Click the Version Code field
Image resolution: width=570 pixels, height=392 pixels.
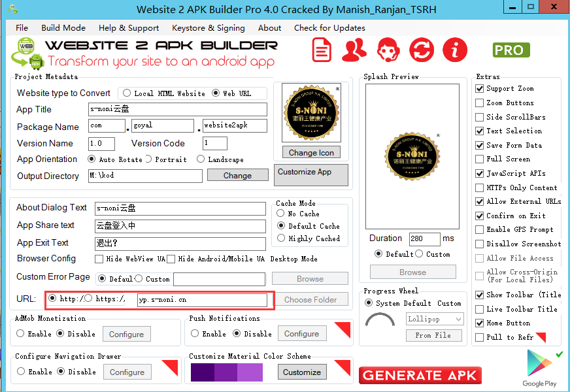(215, 143)
